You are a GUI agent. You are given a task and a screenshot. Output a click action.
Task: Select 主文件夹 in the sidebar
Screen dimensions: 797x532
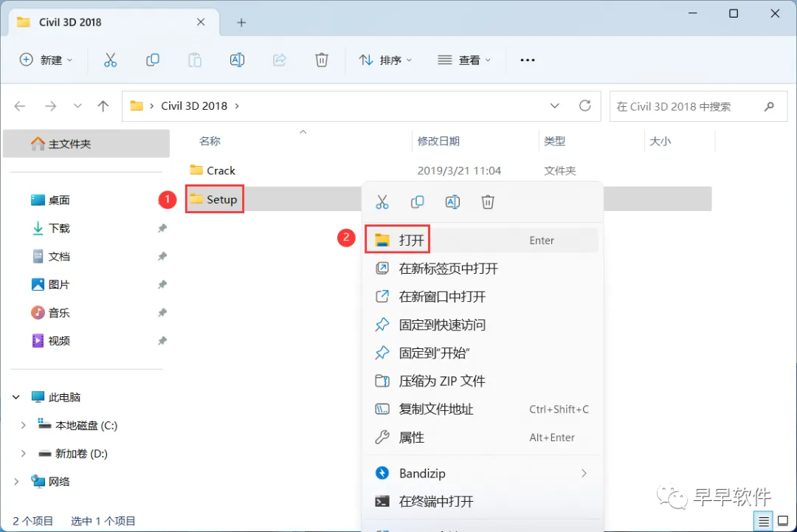[86, 144]
